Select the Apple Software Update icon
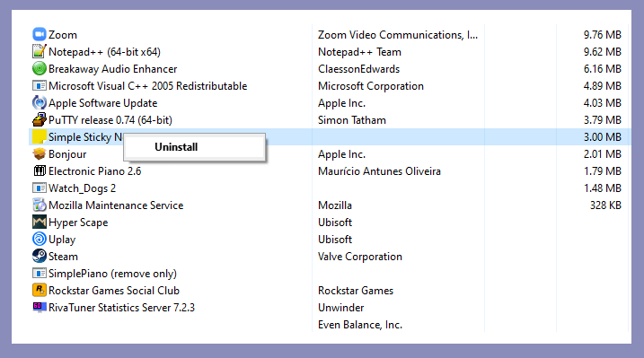Viewport: 644px width, 358px height. point(39,102)
